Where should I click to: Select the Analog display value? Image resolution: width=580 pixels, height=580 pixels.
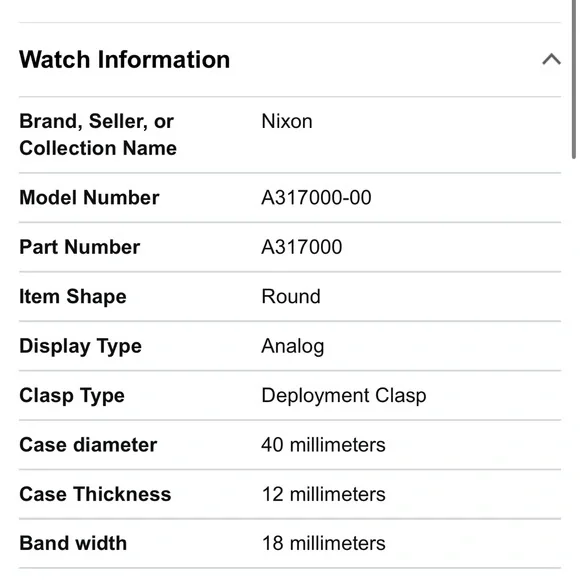coord(293,347)
